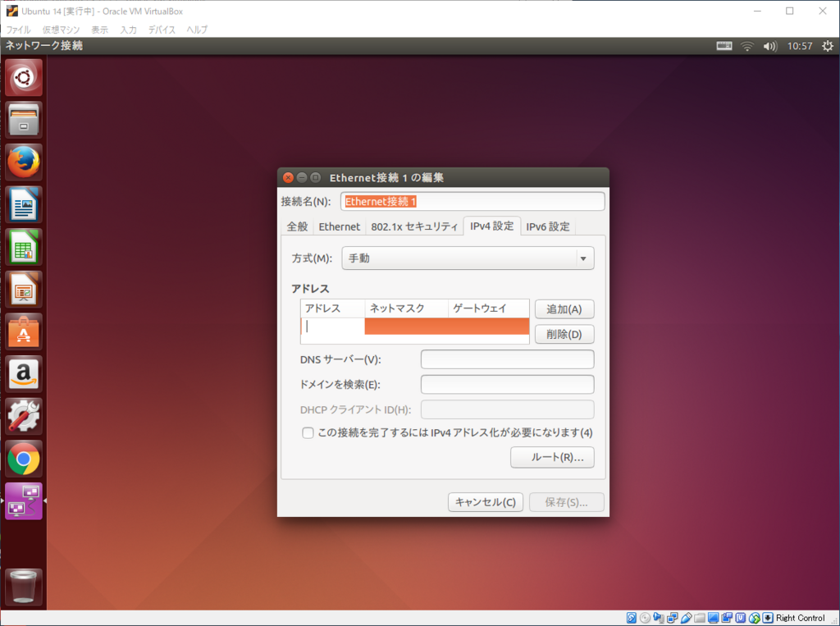This screenshot has width=840, height=626.
Task: Click the アドレス column header
Action: click(x=333, y=308)
